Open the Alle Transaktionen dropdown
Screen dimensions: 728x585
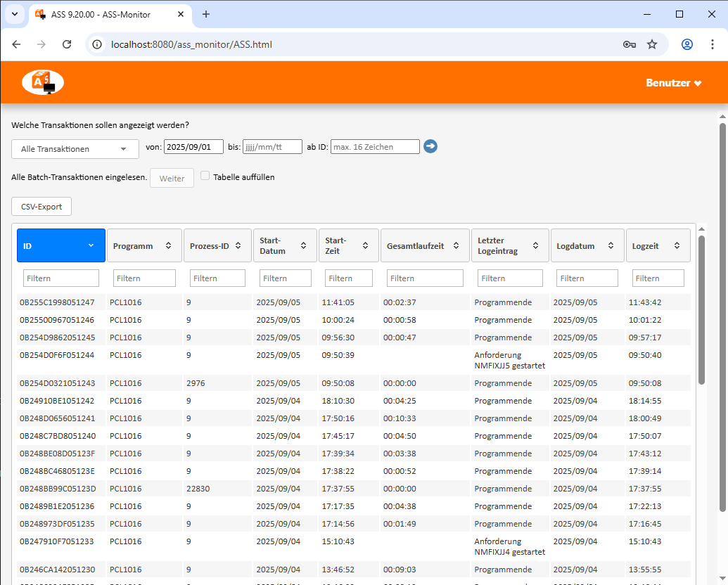(x=75, y=149)
